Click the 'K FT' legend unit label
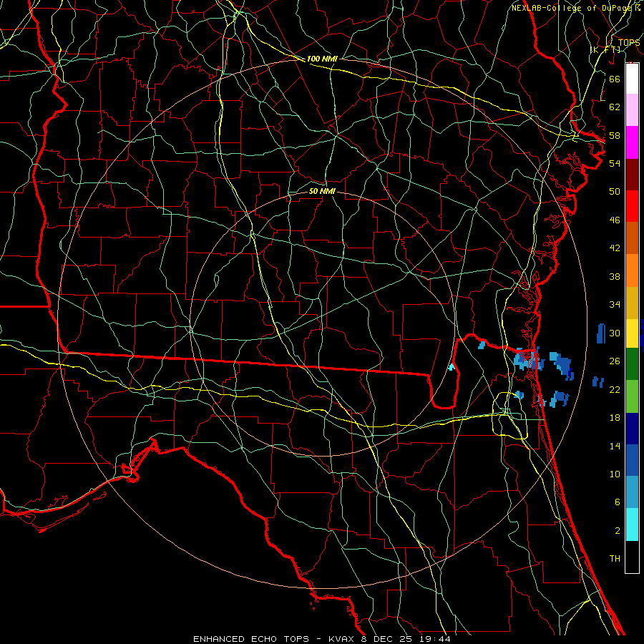Image resolution: width=644 pixels, height=644 pixels. coord(605,50)
